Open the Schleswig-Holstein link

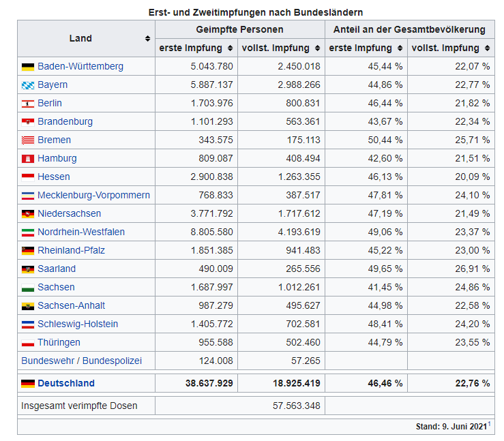click(x=78, y=324)
